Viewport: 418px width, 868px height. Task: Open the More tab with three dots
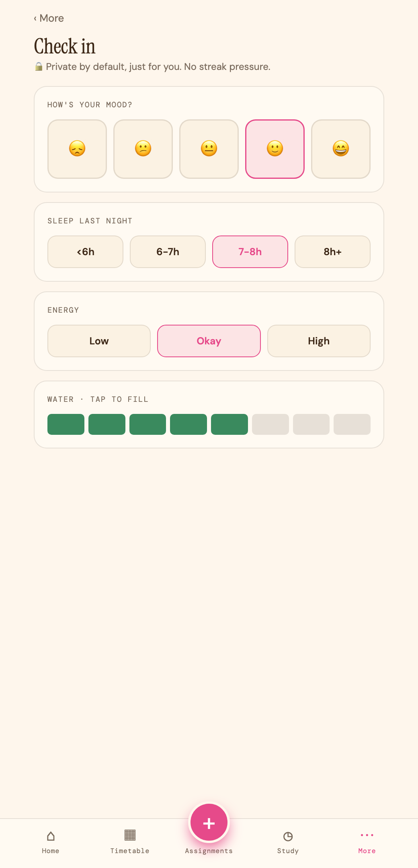[367, 842]
